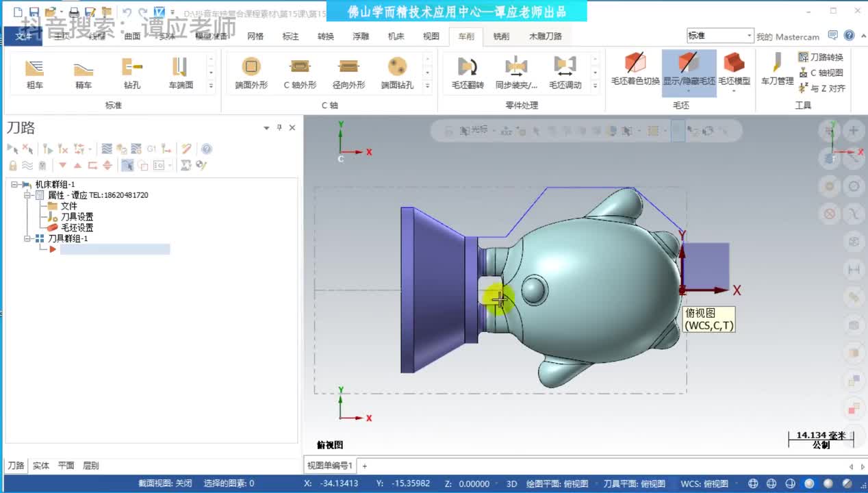Open the 标准 configuration dropdown
Screen dimensions: 868x493
coord(749,36)
